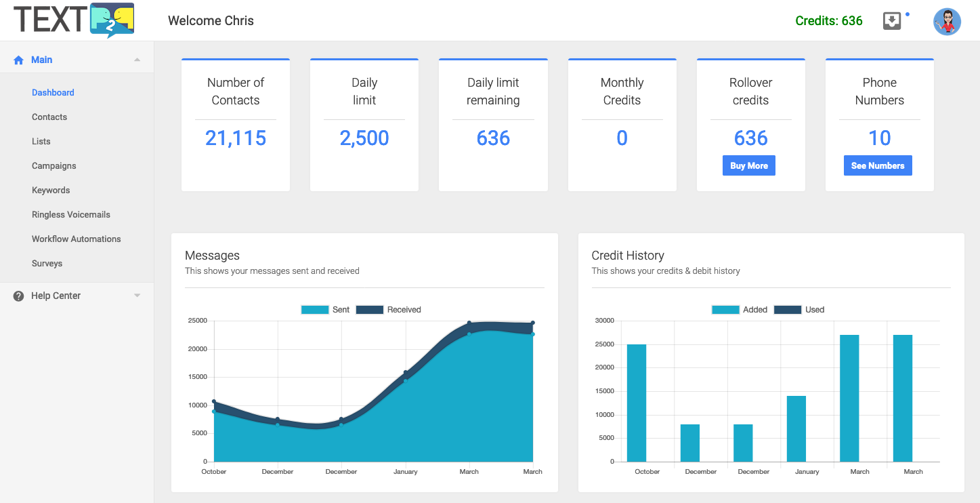Click the Received legend color swatch
The height and width of the screenshot is (503, 980).
(370, 310)
